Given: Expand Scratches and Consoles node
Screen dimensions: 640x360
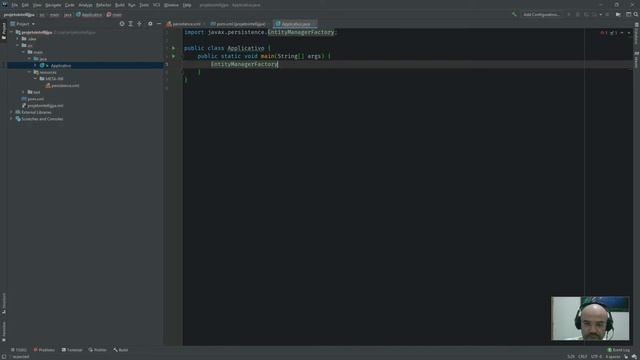Looking at the screenshot, I should tap(11, 119).
